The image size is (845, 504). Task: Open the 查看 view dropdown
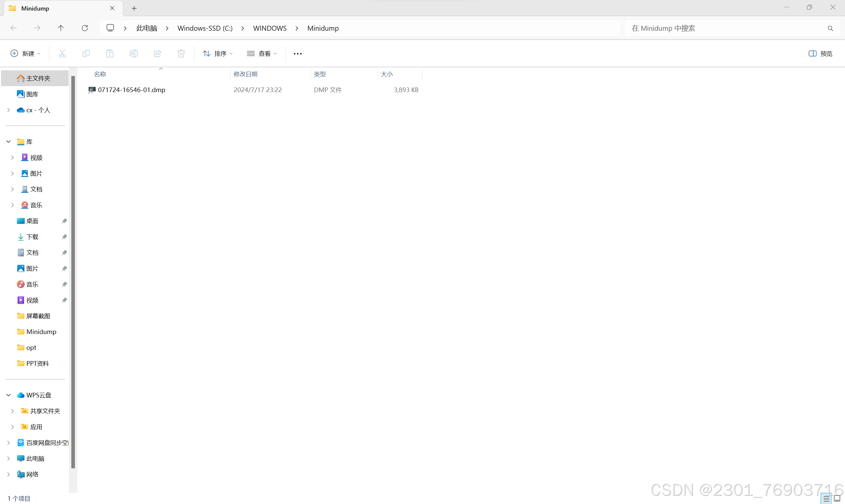tap(262, 53)
